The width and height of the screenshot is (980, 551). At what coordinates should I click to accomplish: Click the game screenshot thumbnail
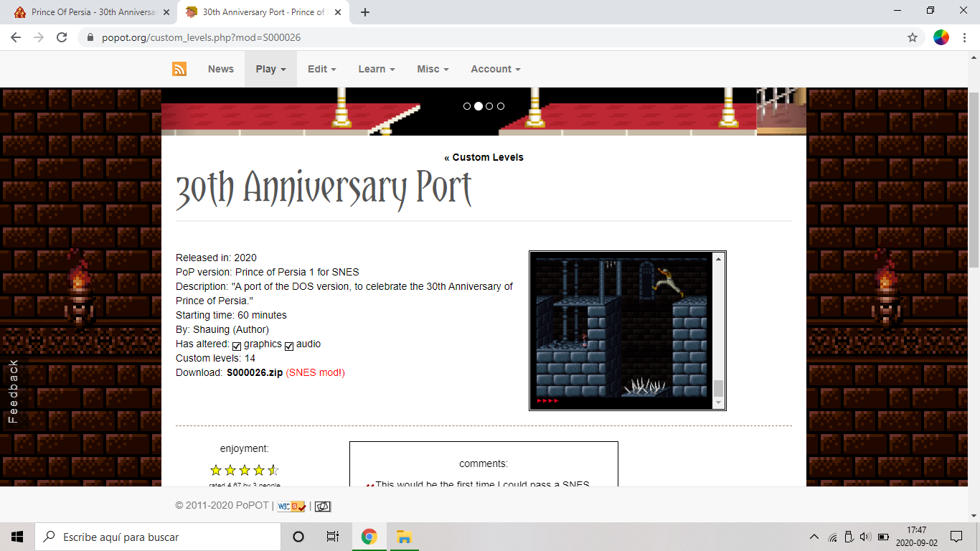(x=622, y=329)
